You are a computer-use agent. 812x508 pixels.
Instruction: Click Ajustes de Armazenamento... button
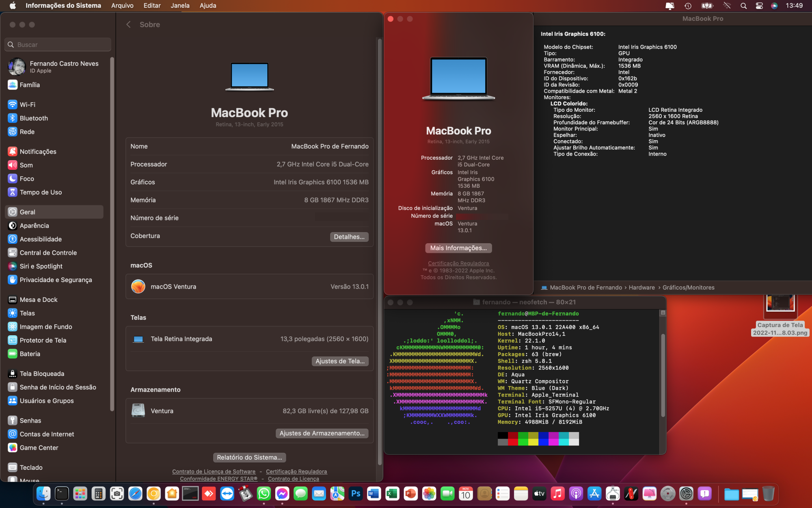pos(322,433)
